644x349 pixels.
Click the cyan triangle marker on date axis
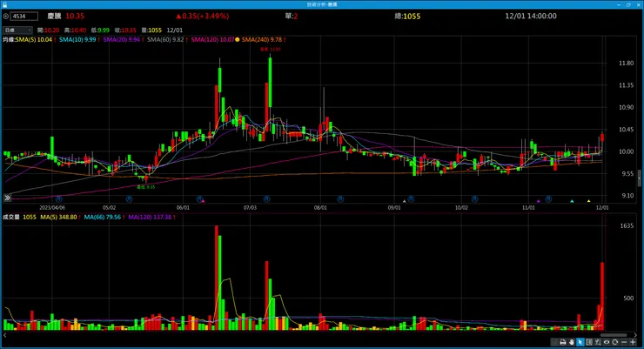(572, 201)
